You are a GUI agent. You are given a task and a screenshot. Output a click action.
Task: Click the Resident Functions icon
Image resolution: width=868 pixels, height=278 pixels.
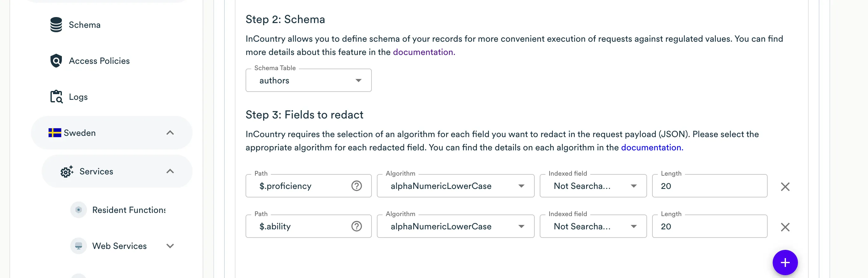(79, 210)
